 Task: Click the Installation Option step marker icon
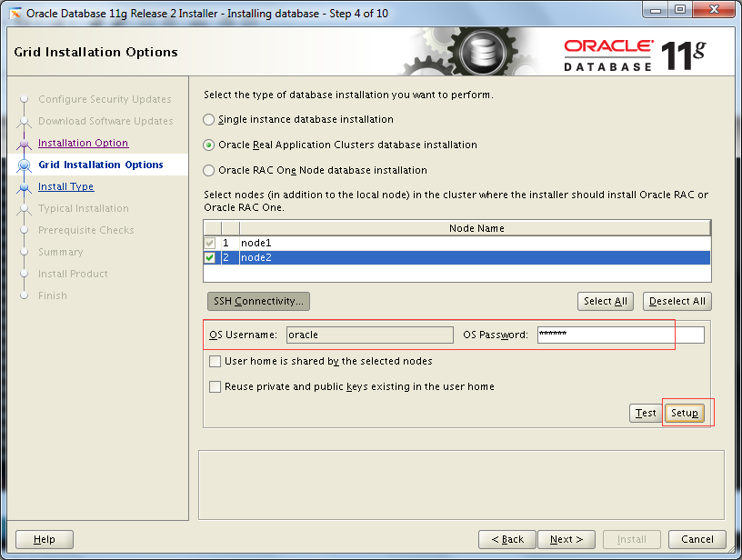[25, 144]
